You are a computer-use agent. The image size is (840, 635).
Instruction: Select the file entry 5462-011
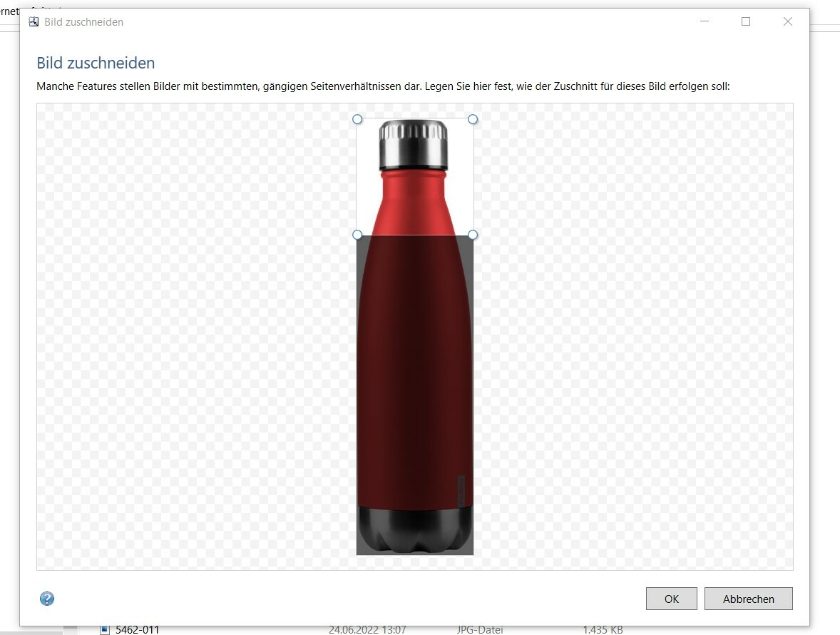click(138, 629)
